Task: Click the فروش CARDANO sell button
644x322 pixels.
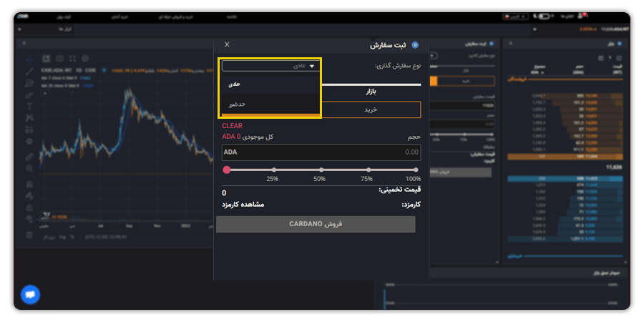Action: pyautogui.click(x=316, y=224)
